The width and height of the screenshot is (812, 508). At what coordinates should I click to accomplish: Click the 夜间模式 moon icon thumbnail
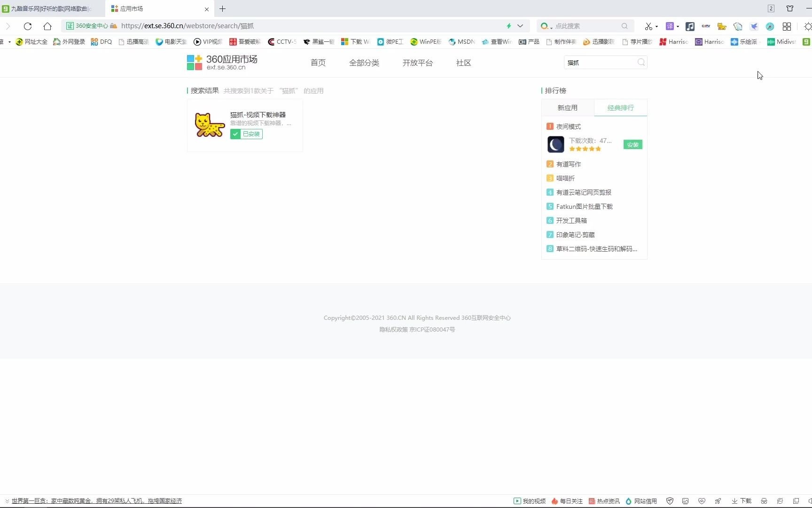(x=556, y=144)
